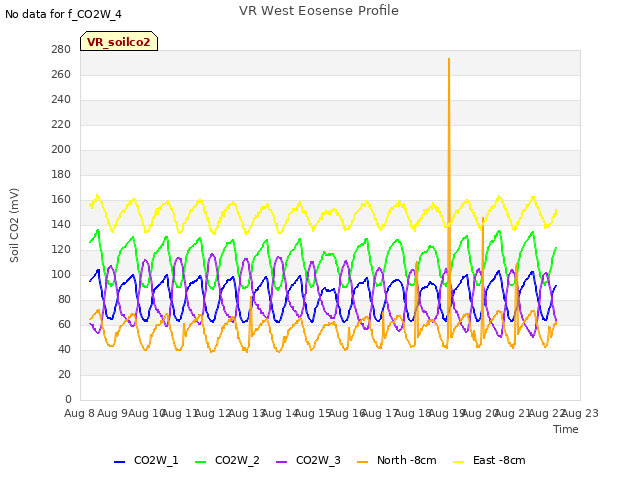
Task: Click the blue CO2W_1 legend swatch
Action: (119, 462)
